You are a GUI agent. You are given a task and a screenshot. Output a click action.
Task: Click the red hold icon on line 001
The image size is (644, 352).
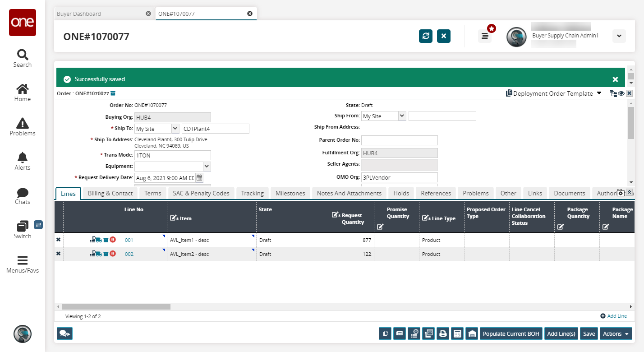(113, 240)
